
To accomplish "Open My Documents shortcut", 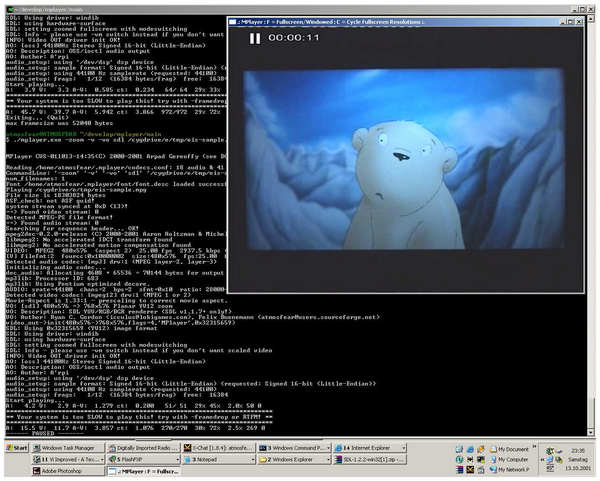I will tap(509, 449).
